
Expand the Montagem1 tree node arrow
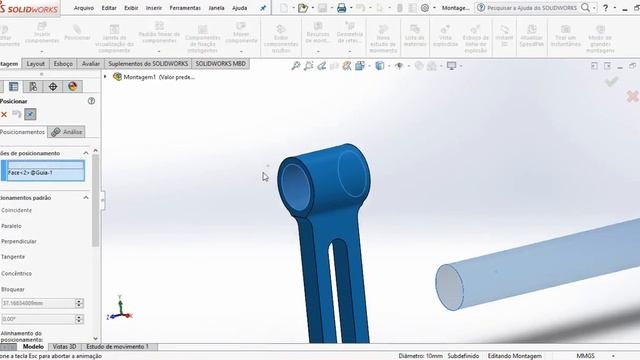click(105, 76)
